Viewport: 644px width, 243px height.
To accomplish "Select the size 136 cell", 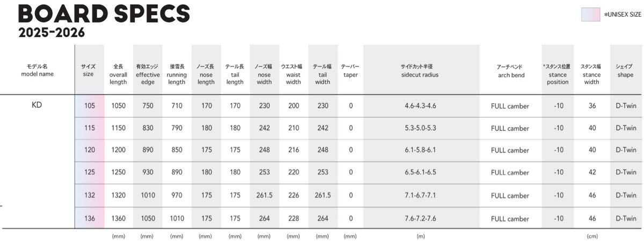I will click(x=89, y=219).
